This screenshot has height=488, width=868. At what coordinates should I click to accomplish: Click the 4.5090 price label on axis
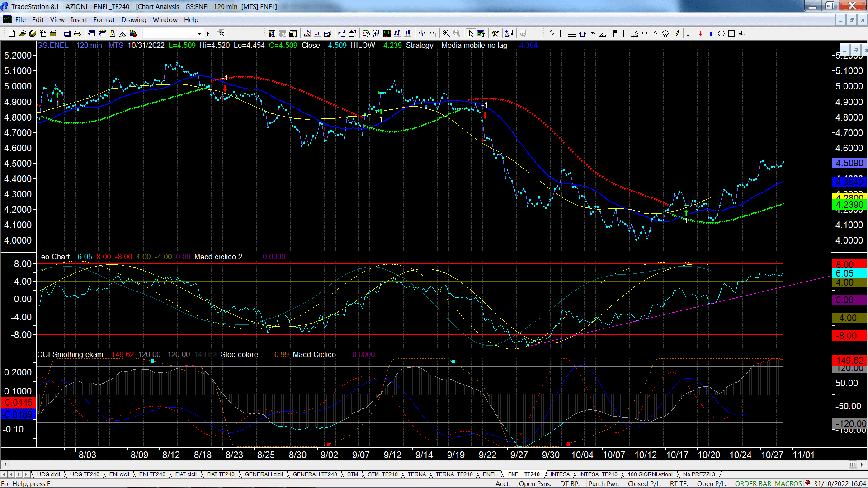849,163
